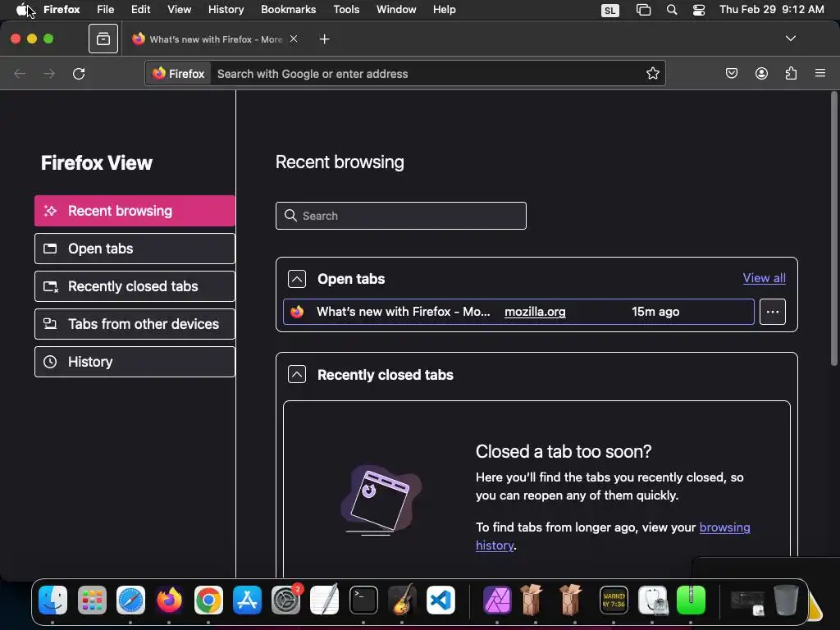Open the History menu

tap(226, 9)
